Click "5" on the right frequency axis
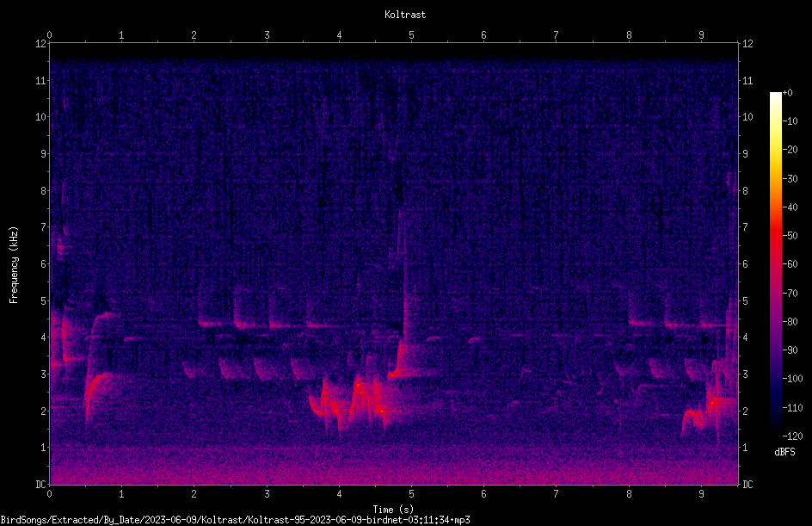 pyautogui.click(x=745, y=301)
